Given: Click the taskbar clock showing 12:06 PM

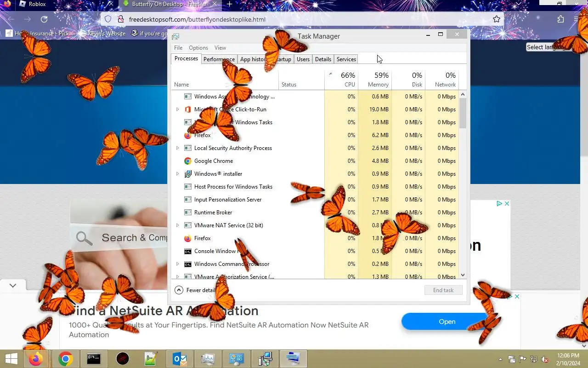Looking at the screenshot, I should coord(567,359).
